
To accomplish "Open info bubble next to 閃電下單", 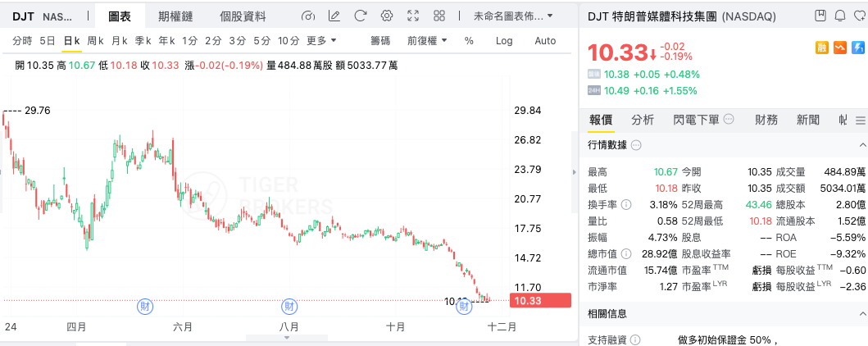I will (729, 119).
